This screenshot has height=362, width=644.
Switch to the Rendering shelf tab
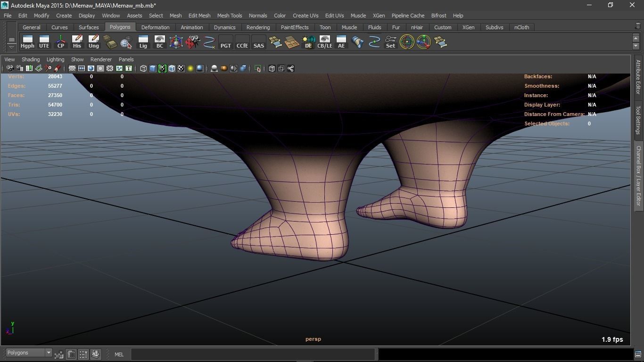(258, 27)
